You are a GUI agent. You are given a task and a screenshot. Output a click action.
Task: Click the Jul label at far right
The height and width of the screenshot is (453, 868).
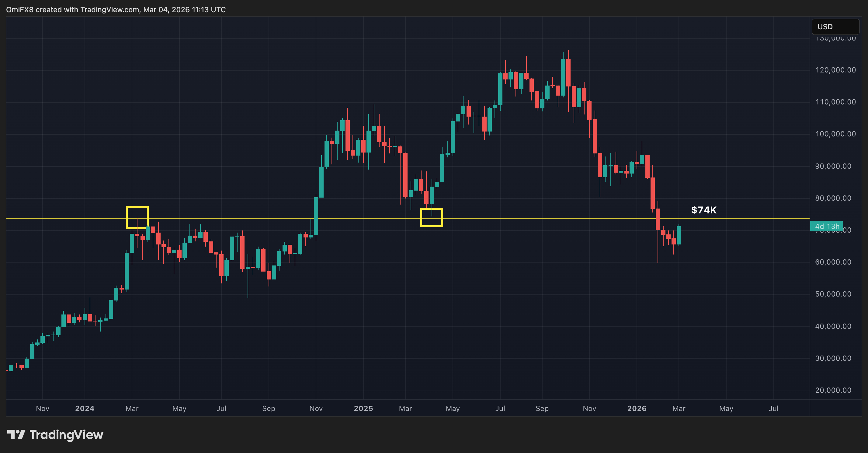coord(773,409)
